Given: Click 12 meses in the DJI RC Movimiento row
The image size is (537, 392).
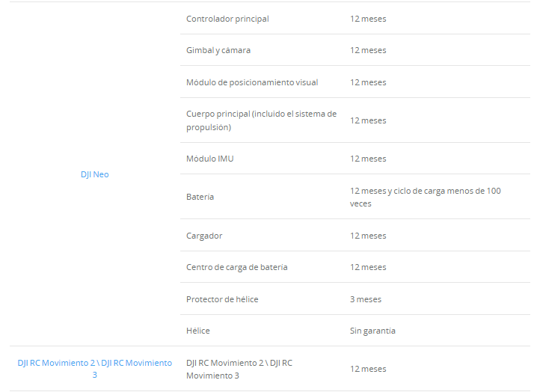Looking at the screenshot, I should [368, 369].
